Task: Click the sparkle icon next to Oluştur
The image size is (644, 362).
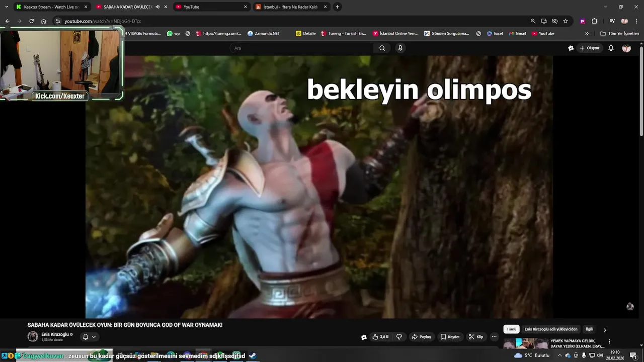Action: [571, 48]
